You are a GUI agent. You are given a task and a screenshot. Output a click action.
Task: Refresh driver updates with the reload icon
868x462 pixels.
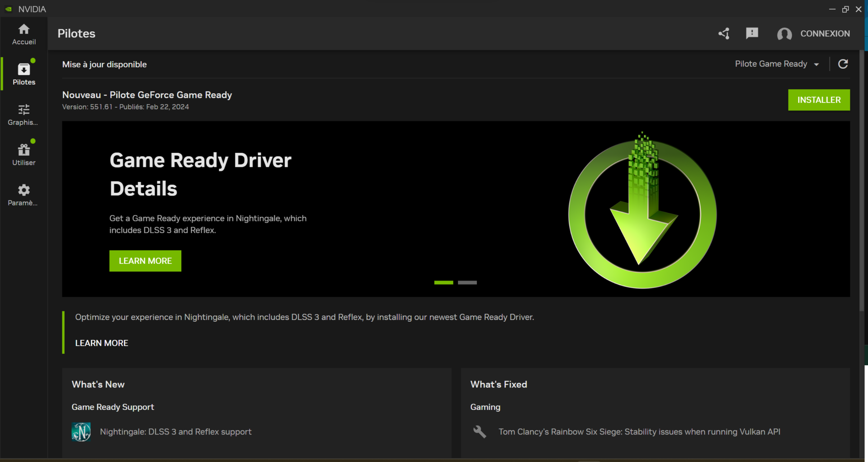[x=843, y=64]
